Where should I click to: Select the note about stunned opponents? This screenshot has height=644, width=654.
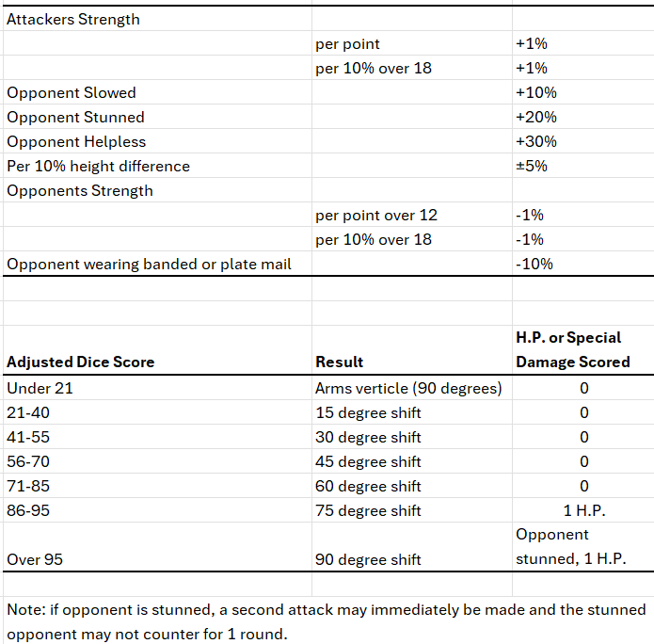tap(327, 621)
